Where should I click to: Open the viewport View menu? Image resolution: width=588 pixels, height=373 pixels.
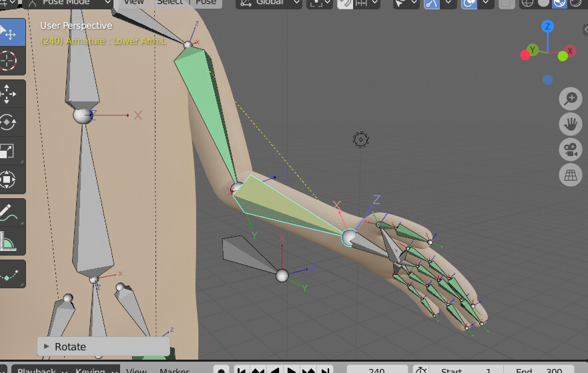coord(133,3)
